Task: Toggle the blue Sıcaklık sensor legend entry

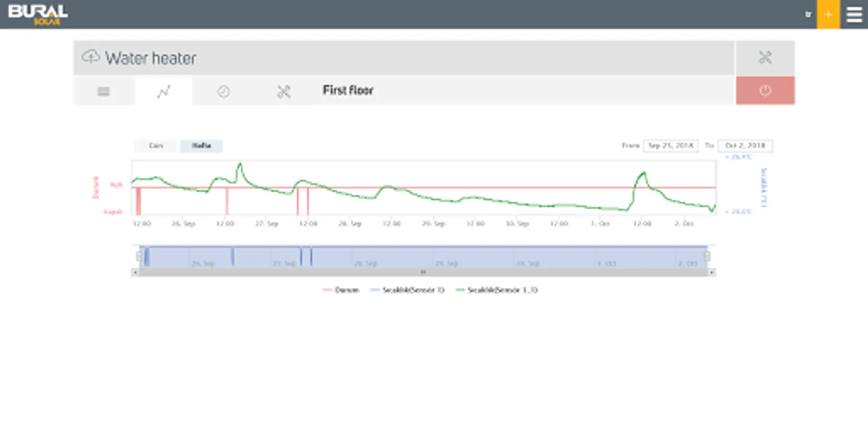Action: coord(407,290)
